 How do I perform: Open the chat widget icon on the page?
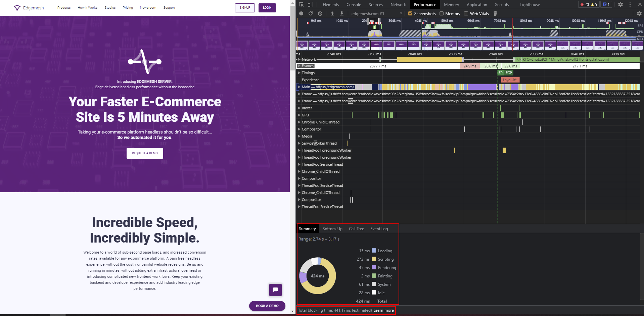275,290
